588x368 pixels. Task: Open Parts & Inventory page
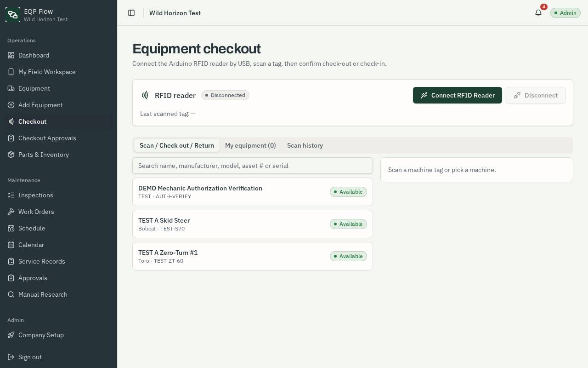58,155
